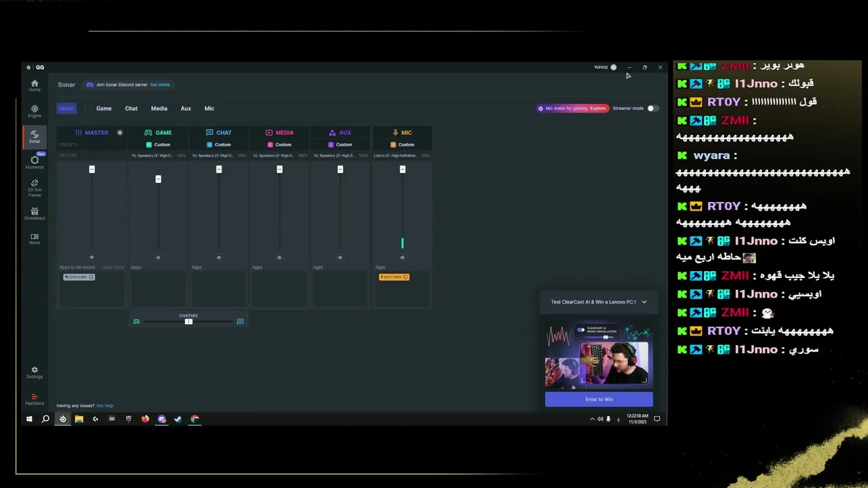Switch to the Mic tab
Viewport: 868px width, 488px height.
pos(209,108)
